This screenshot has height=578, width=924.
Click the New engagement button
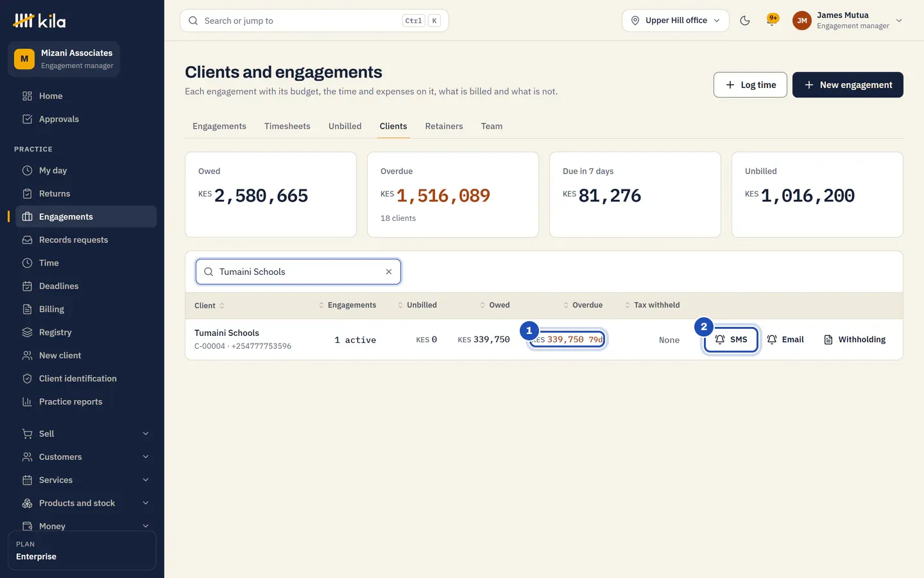tap(848, 85)
